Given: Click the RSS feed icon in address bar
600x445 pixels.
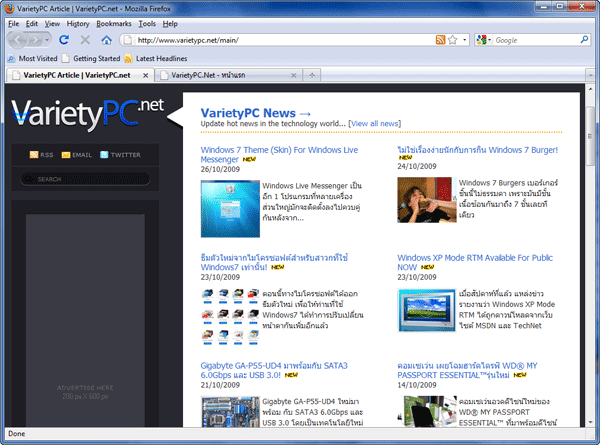Looking at the screenshot, I should pyautogui.click(x=440, y=40).
